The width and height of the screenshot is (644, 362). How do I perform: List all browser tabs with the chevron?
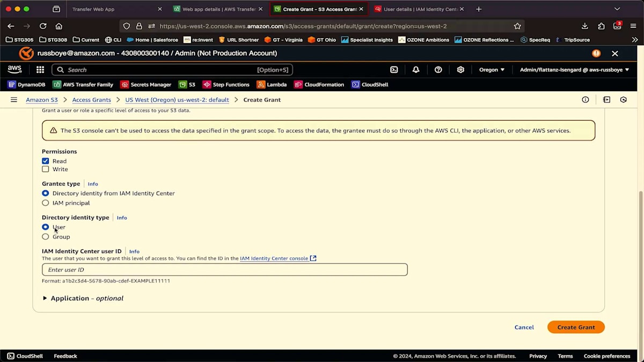coord(617,9)
